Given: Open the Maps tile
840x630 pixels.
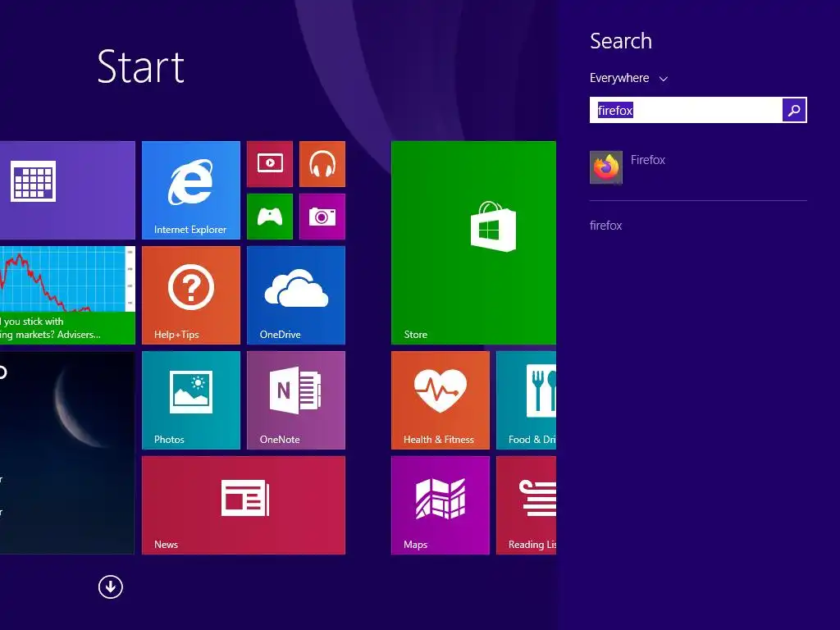Looking at the screenshot, I should click(x=441, y=505).
